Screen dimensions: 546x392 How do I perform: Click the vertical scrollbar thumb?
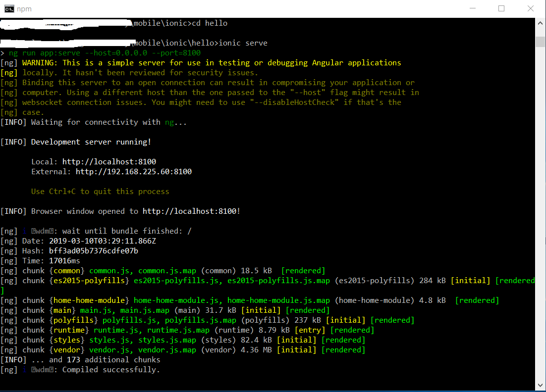(540, 42)
